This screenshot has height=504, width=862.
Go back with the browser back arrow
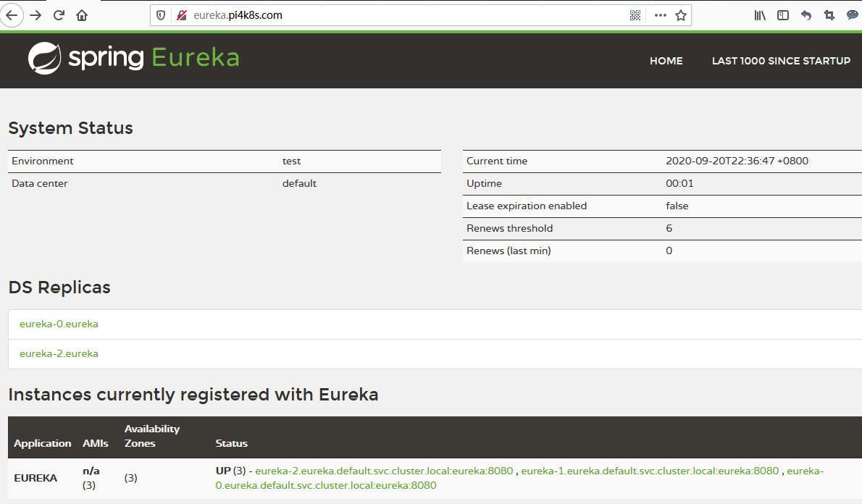tap(12, 15)
